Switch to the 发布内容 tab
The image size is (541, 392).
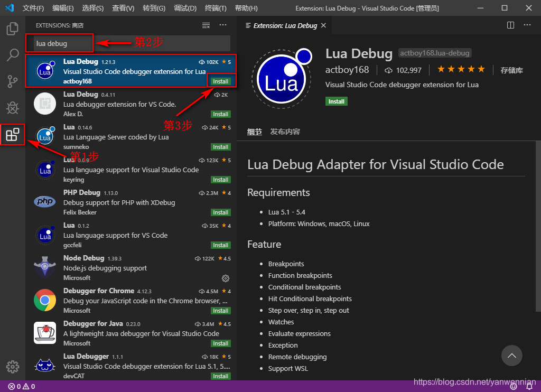pos(285,132)
